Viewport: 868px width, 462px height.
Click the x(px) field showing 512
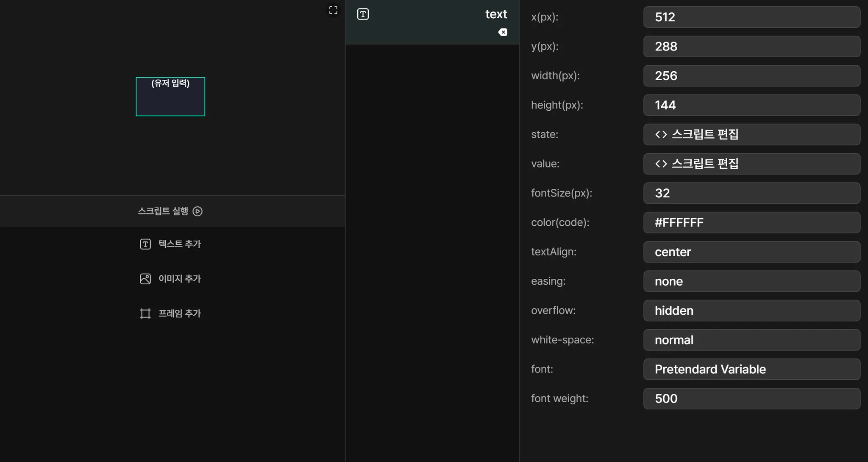[x=751, y=17]
